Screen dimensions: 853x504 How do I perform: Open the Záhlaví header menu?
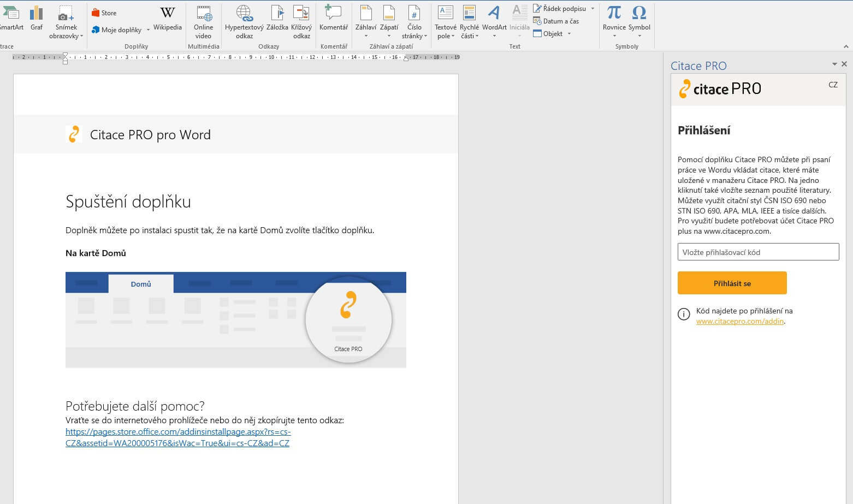(366, 22)
